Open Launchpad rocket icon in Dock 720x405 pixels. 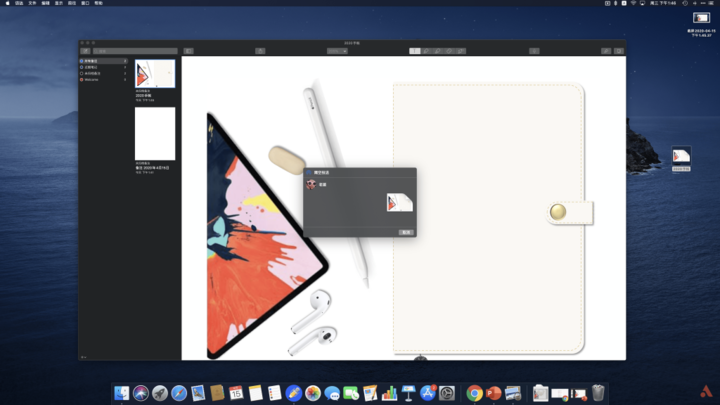[x=160, y=393]
